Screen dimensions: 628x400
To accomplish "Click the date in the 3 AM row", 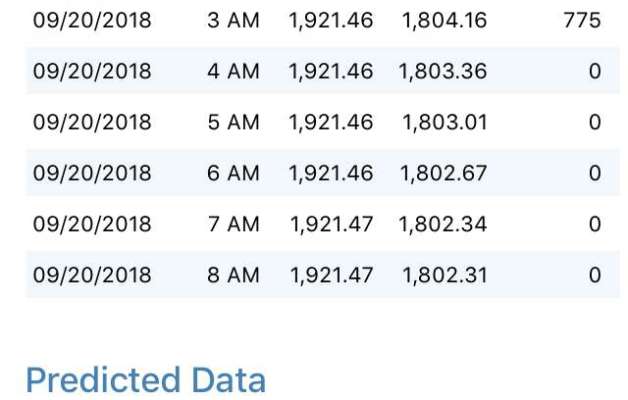I will [93, 20].
